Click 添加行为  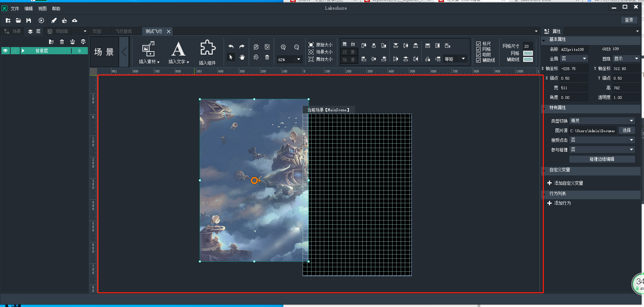(559, 203)
